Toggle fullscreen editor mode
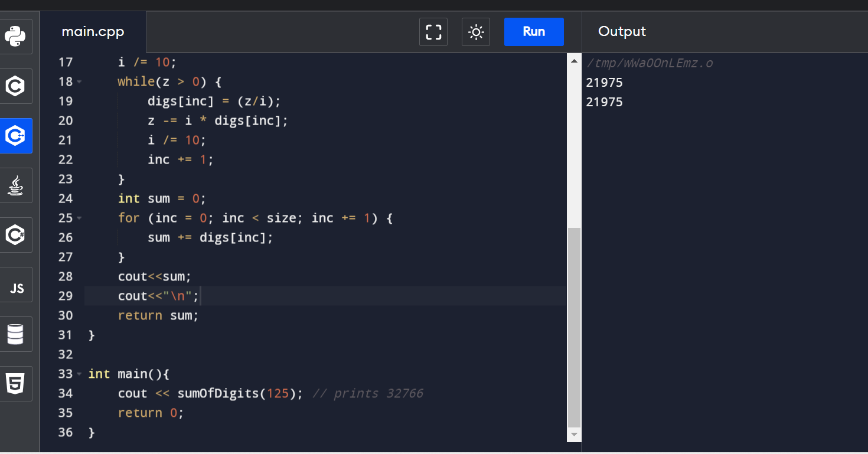 pos(433,32)
